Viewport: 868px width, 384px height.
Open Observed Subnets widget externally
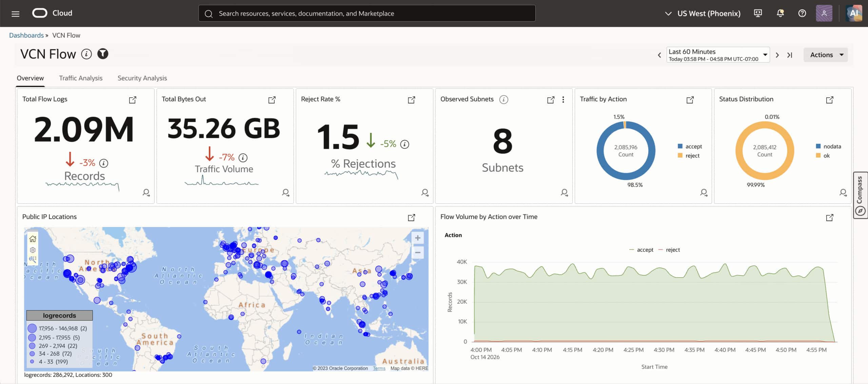(551, 100)
